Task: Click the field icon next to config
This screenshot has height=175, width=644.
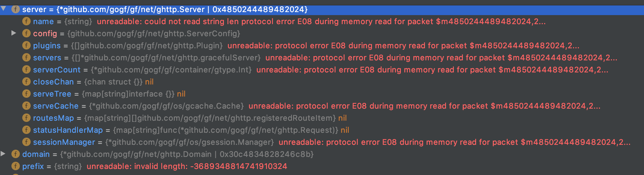Action: 26,33
